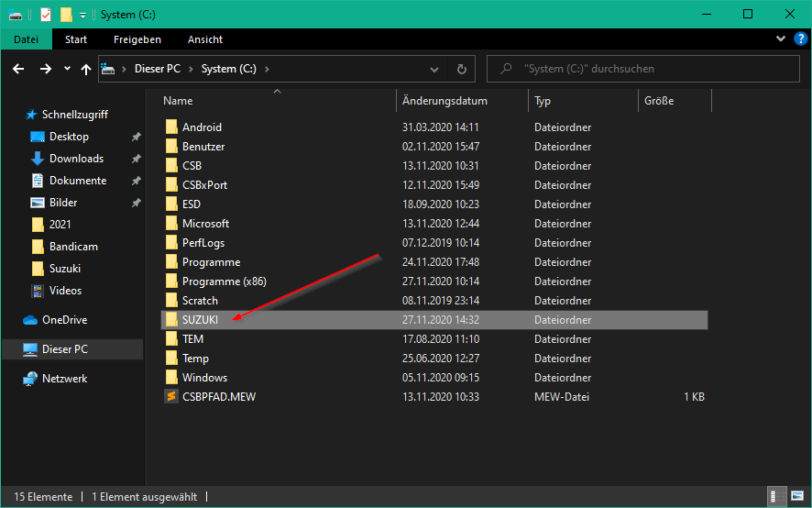Sort by the Änderungsdatum column header
Image resolution: width=812 pixels, height=508 pixels.
click(x=444, y=101)
